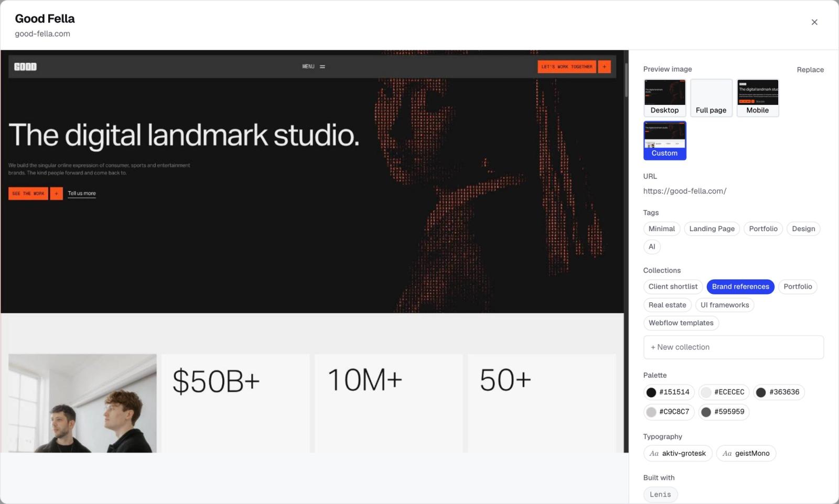Click the plus button beside Let's Work Together
The image size is (839, 504).
point(604,67)
